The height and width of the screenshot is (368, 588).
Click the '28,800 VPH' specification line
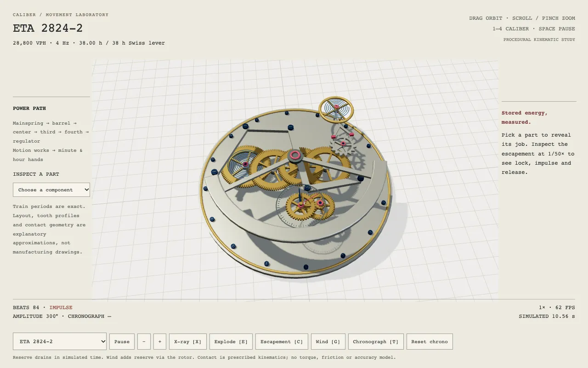point(89,43)
